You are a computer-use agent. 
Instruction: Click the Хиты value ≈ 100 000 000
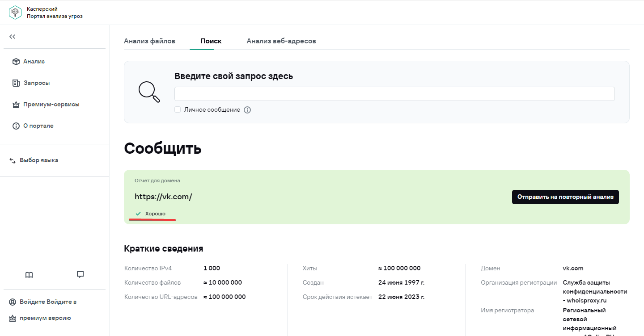click(x=399, y=269)
